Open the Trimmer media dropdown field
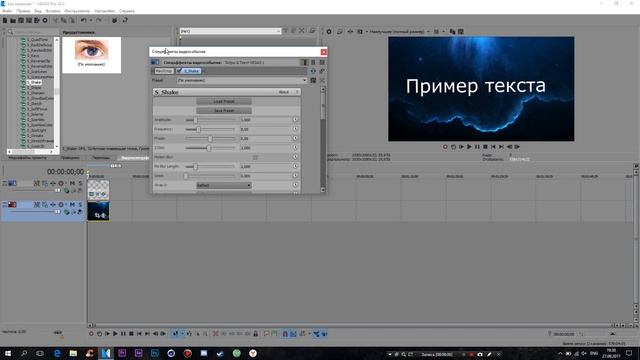Image resolution: width=640 pixels, height=360 pixels. [x=230, y=31]
